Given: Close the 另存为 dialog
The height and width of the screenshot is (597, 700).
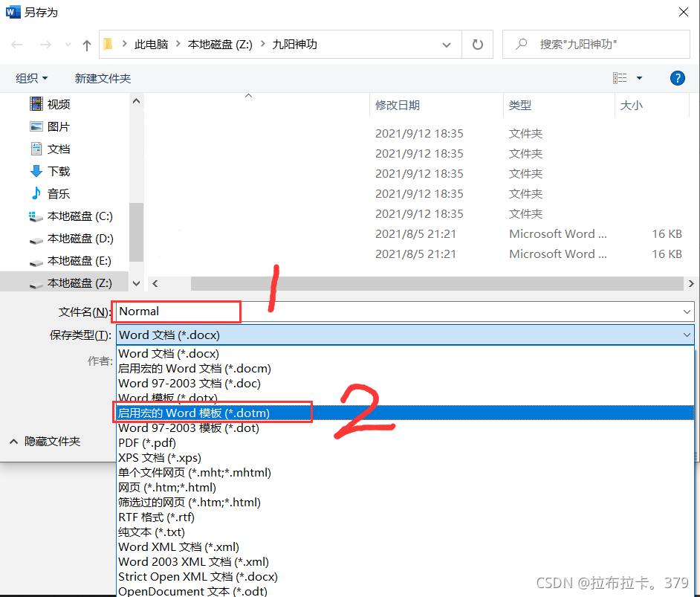Looking at the screenshot, I should [x=683, y=12].
